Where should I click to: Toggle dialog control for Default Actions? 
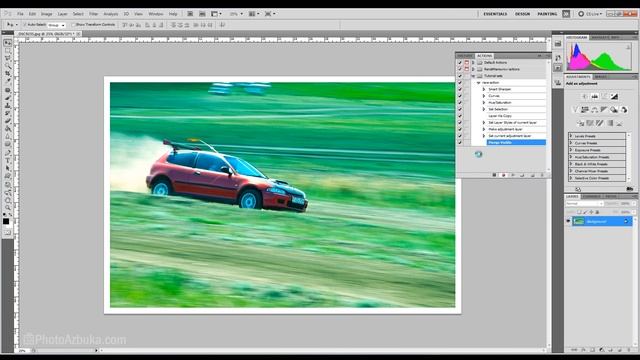coord(467,62)
